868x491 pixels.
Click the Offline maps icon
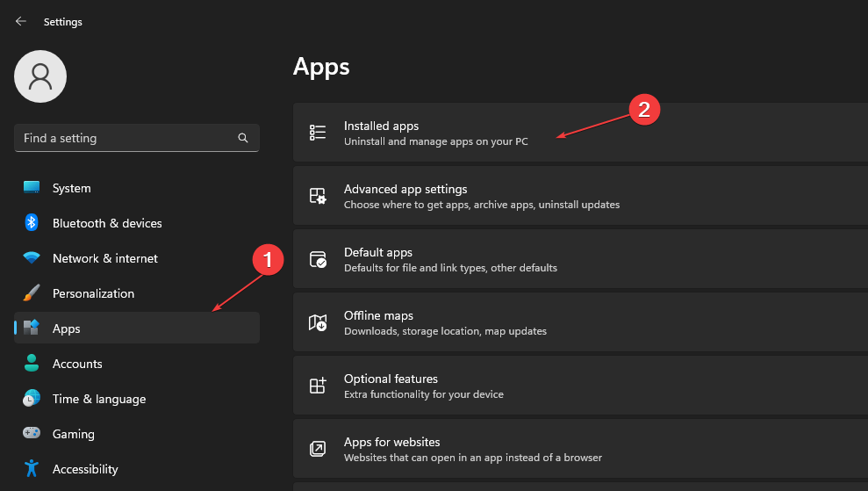318,322
